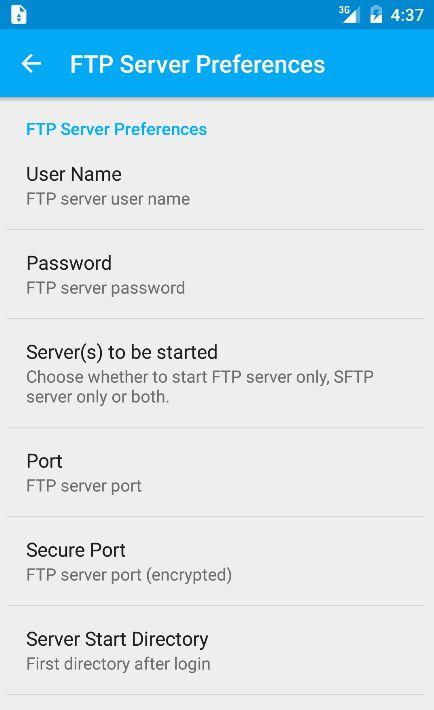Viewport: 434px width, 710px height.
Task: Select the FTP Server Preferences title text
Action: coord(198,64)
